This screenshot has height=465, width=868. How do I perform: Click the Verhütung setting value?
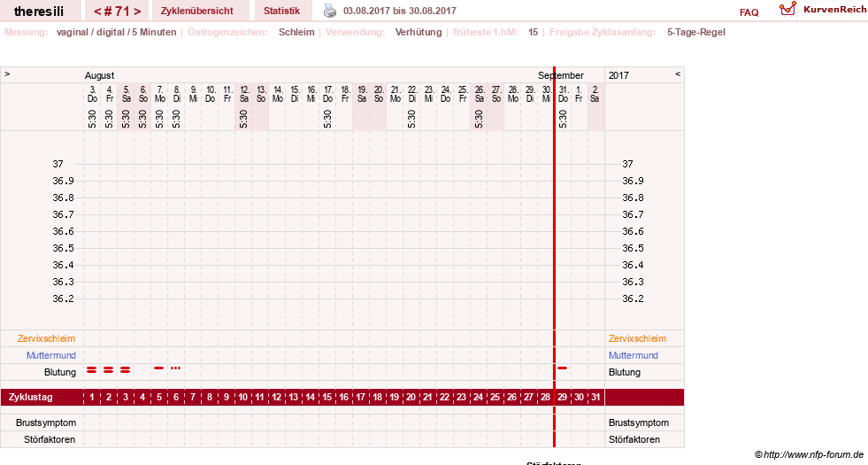[x=419, y=32]
